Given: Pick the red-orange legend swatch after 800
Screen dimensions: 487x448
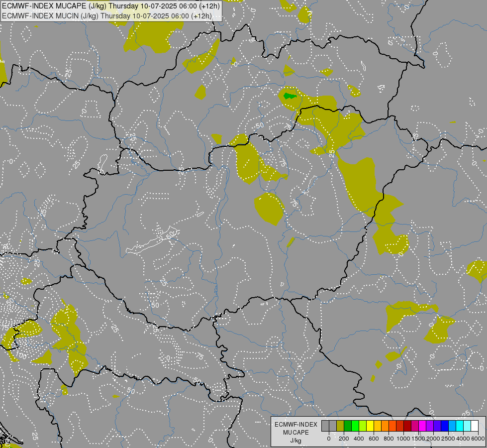Looking at the screenshot, I should point(392,426).
